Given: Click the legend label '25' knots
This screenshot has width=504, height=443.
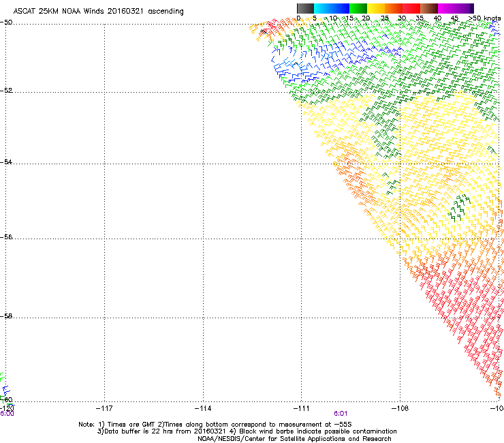Looking at the screenshot, I should [385, 18].
